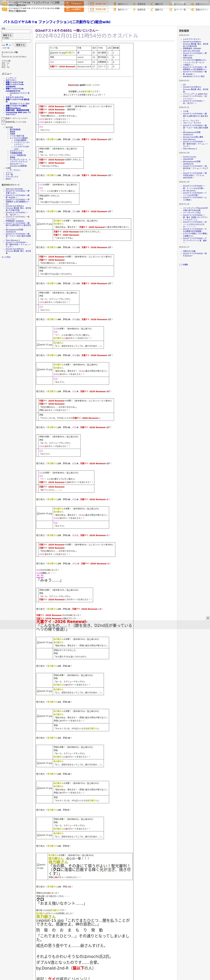Open @Access_Denied@ in recent pages list
This screenshot has width=210, height=980.
[14, 189]
